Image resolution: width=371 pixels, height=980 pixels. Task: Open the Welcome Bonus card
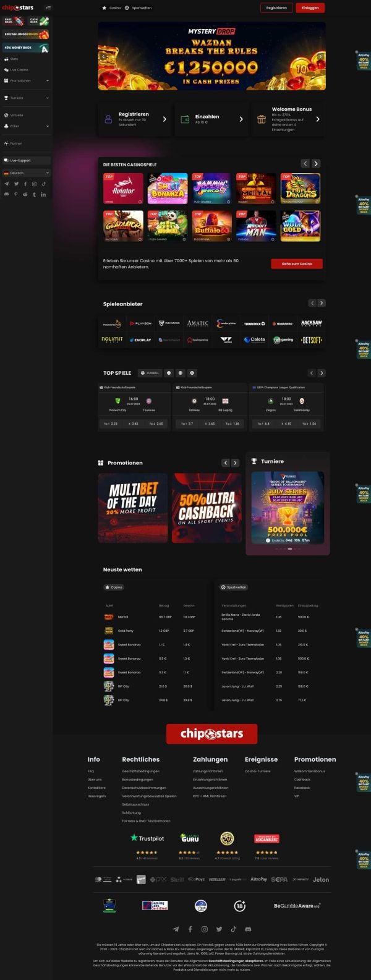click(289, 119)
